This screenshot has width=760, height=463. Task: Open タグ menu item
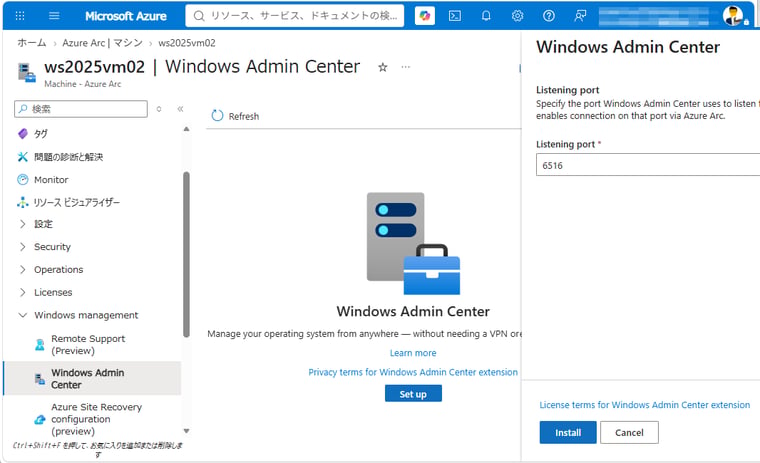41,133
